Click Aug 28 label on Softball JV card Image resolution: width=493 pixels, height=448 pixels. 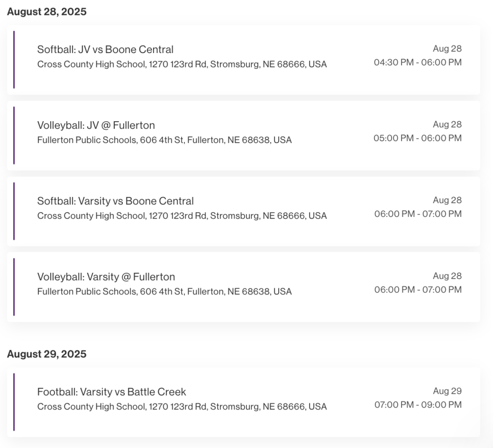point(447,49)
